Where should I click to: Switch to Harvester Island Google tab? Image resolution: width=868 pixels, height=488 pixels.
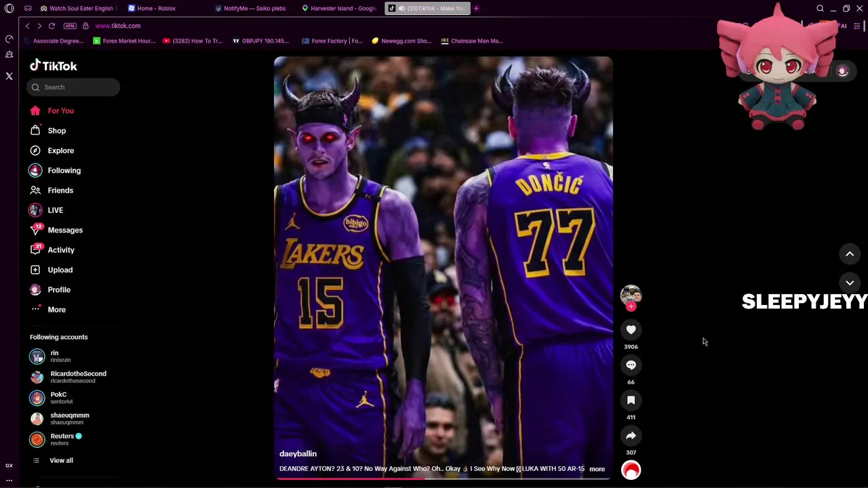(x=339, y=8)
